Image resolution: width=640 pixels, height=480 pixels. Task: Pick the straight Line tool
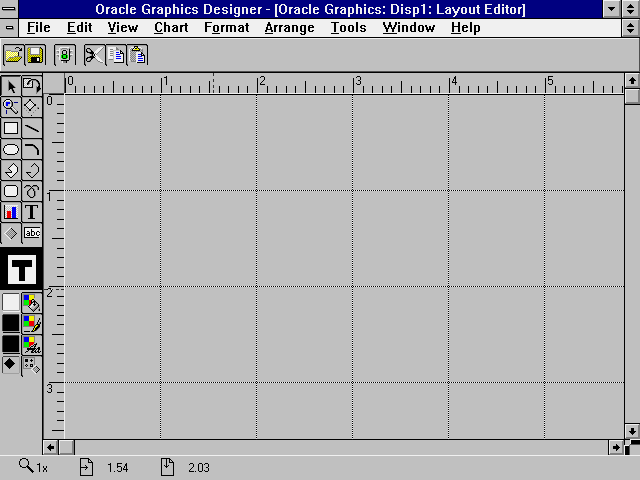coord(32,128)
